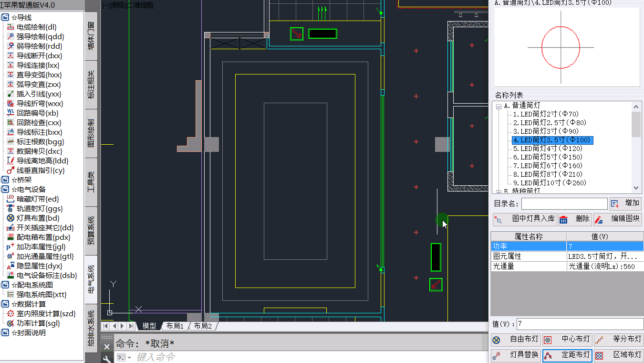Click the 目录名 input field
This screenshot has height=363, width=644.
pos(564,203)
